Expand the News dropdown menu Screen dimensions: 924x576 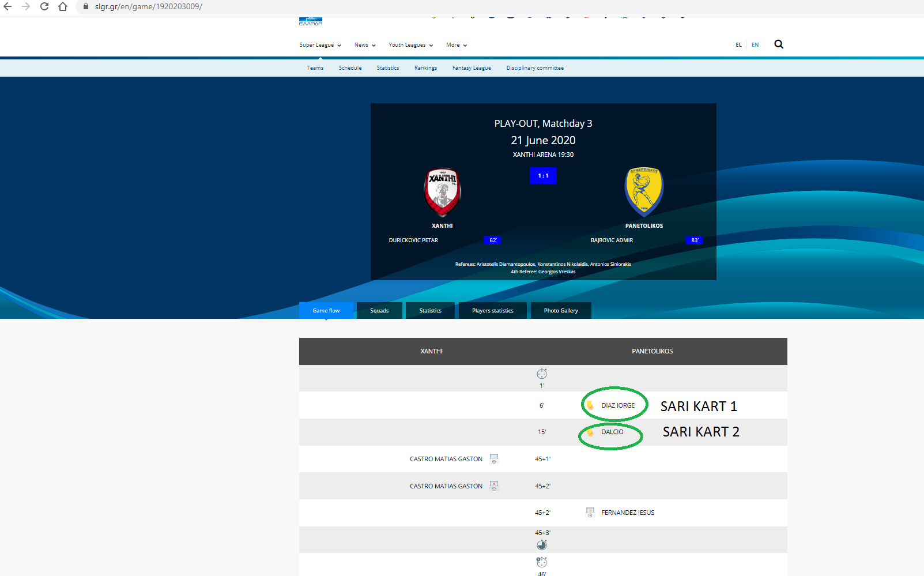(x=365, y=45)
